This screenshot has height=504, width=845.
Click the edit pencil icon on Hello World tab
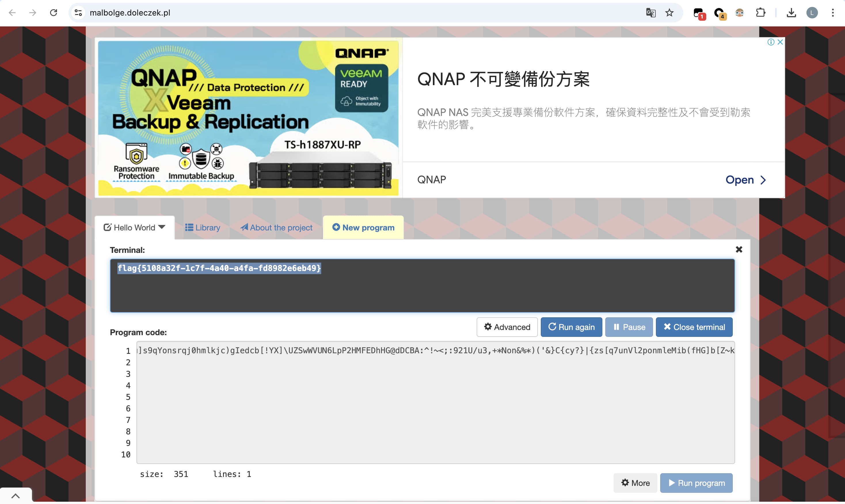(107, 227)
